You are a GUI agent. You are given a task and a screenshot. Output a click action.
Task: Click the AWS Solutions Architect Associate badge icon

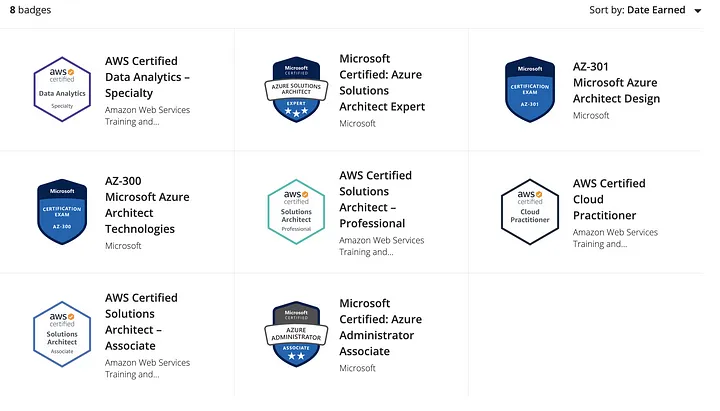pos(62,334)
